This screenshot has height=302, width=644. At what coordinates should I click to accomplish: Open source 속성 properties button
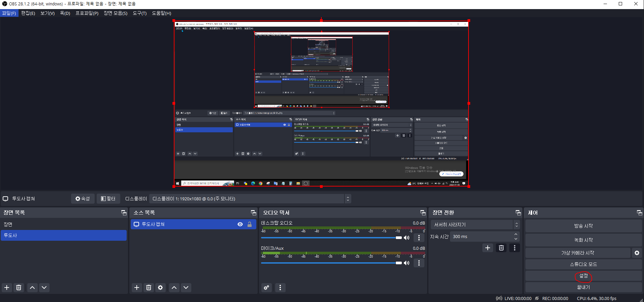point(83,199)
